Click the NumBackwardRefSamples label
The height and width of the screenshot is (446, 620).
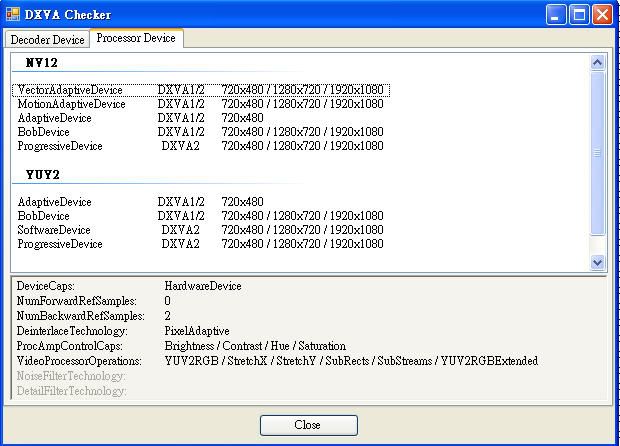click(80, 316)
